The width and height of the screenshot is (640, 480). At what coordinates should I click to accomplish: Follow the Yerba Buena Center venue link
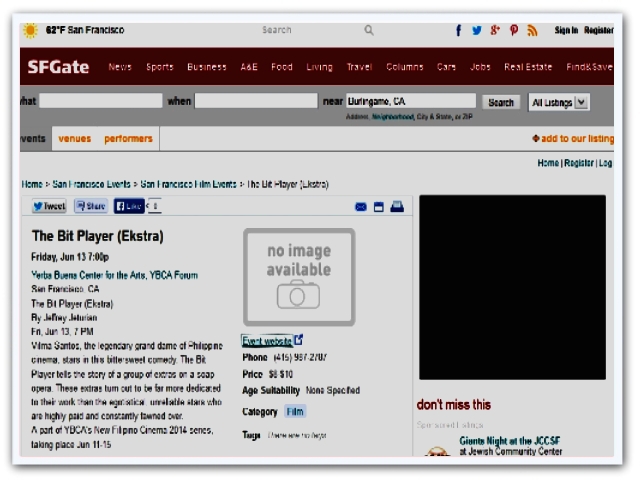pyautogui.click(x=115, y=275)
